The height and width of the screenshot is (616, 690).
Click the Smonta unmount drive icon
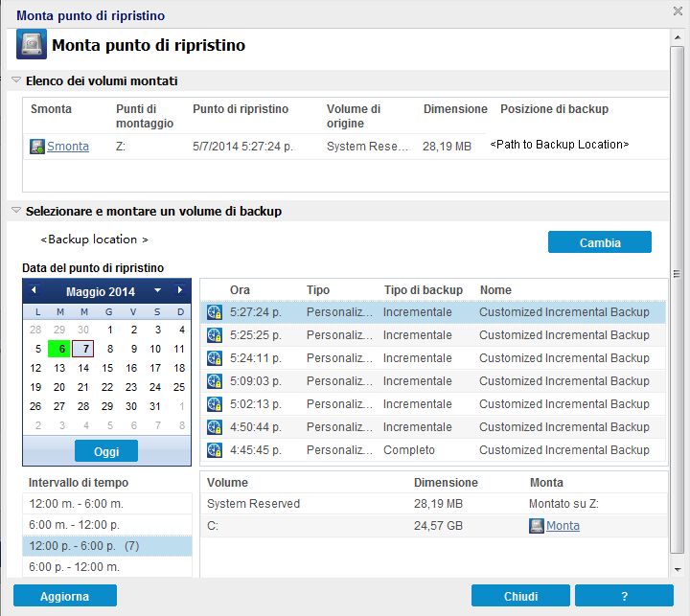[37, 147]
